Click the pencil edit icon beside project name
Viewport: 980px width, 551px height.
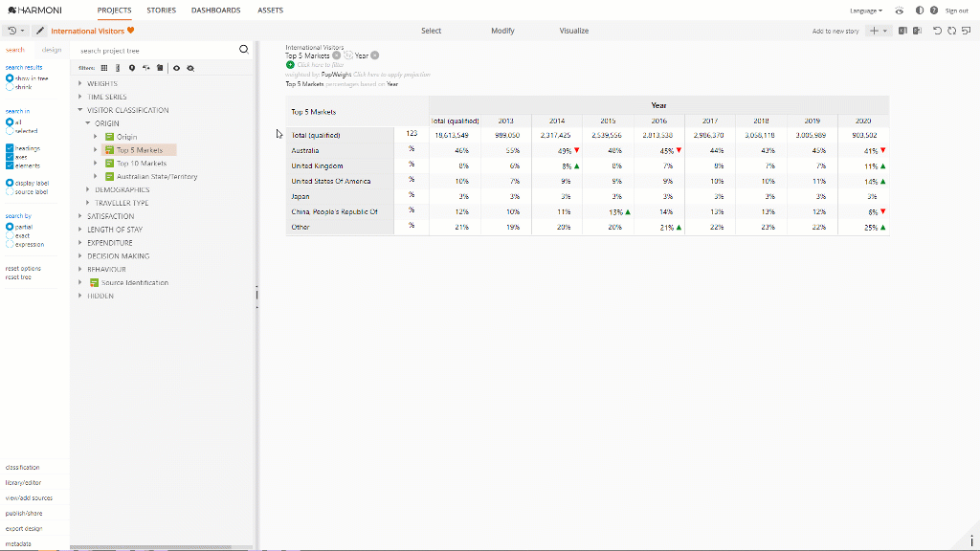40,31
